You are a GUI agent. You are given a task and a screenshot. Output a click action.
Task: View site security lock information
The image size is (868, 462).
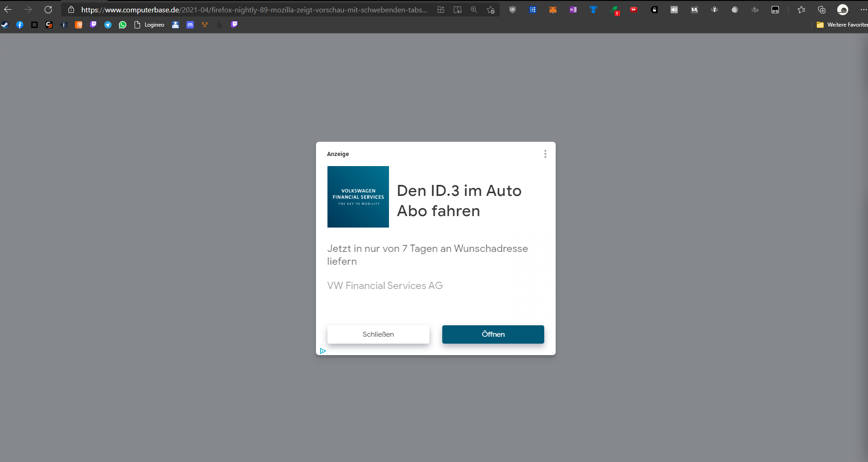pyautogui.click(x=71, y=10)
